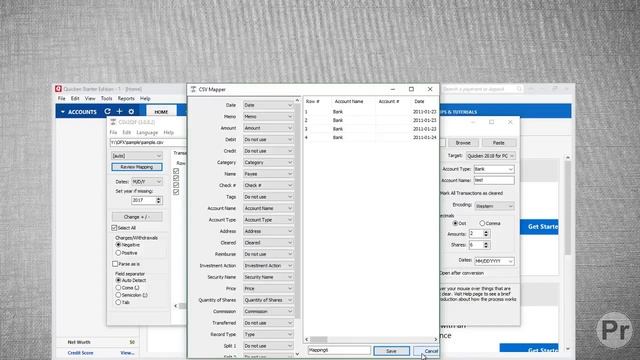Choose Semicolon field separator
Image resolution: width=640 pixels, height=360 pixels.
(x=118, y=295)
